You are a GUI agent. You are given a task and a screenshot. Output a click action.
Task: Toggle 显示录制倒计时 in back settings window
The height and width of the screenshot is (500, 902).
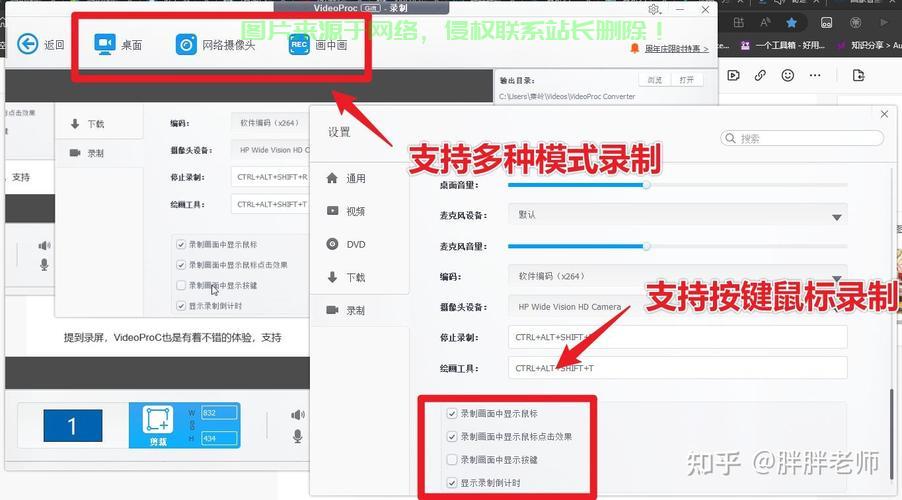tap(181, 306)
